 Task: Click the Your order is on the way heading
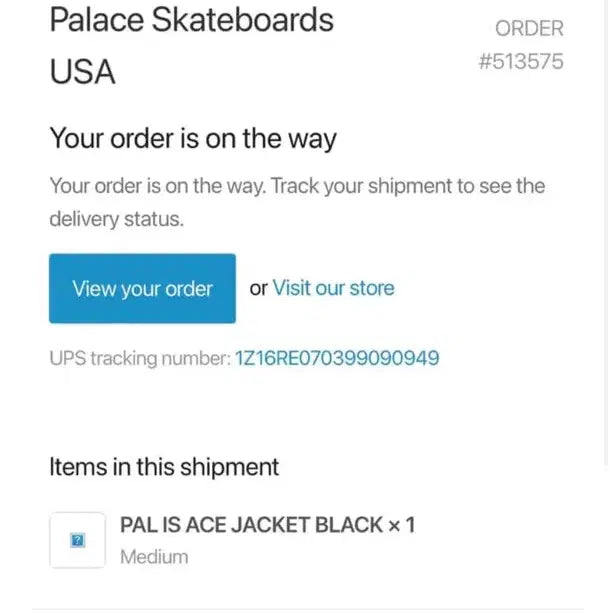(193, 139)
